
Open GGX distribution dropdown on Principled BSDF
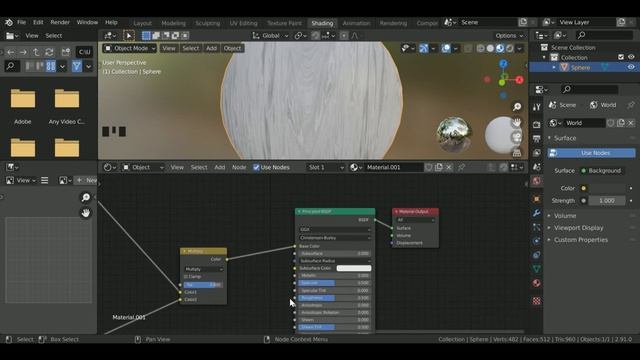[x=335, y=230]
